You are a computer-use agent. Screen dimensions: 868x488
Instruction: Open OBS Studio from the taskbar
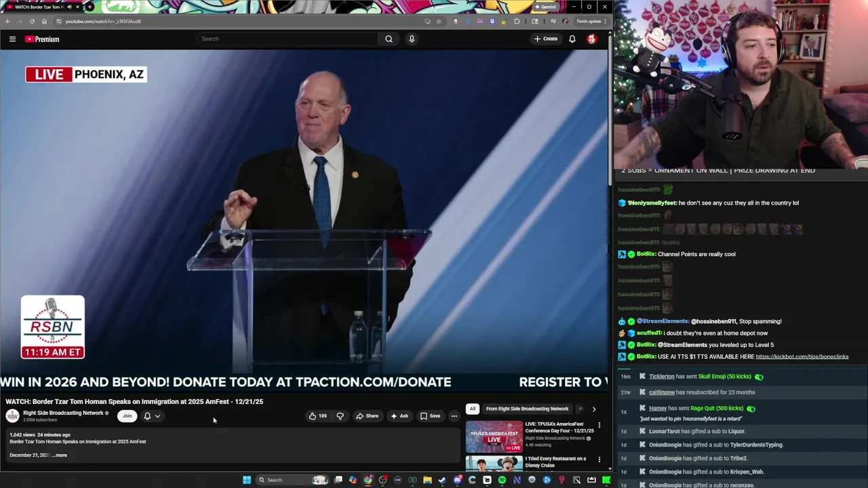pyautogui.click(x=383, y=480)
